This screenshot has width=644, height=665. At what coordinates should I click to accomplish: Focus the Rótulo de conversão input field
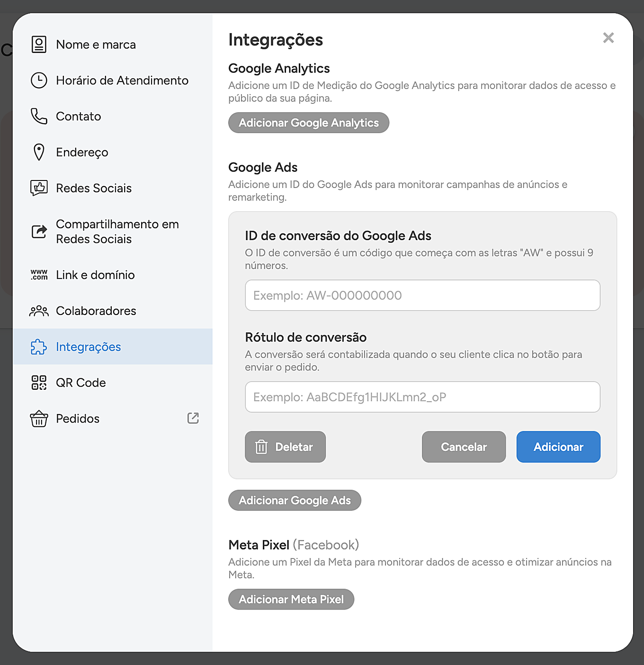422,397
